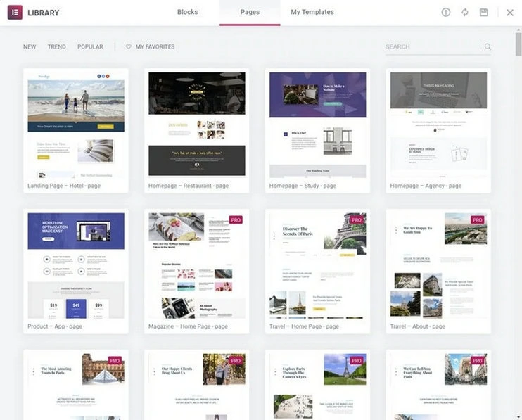Click the search magnifier icon

pyautogui.click(x=488, y=46)
